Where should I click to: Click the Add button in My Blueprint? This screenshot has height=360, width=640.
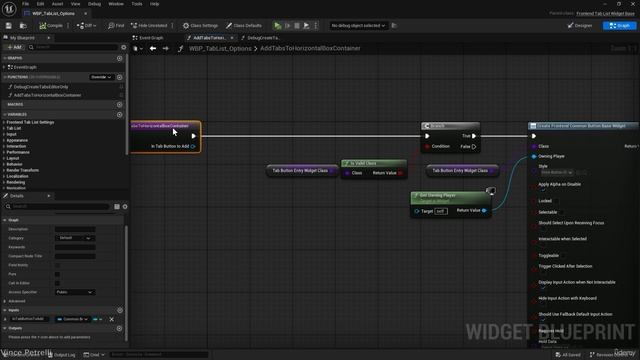click(15, 47)
